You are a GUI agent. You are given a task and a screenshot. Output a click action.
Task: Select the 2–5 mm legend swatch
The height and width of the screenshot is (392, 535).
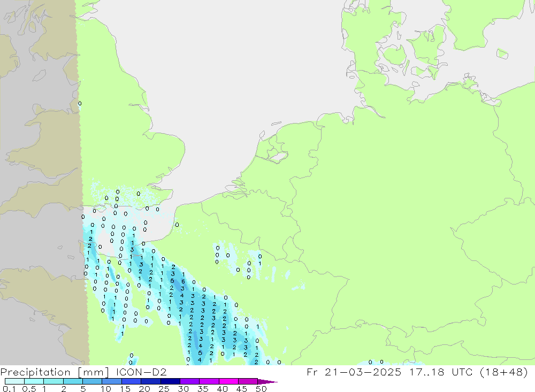click(73, 381)
